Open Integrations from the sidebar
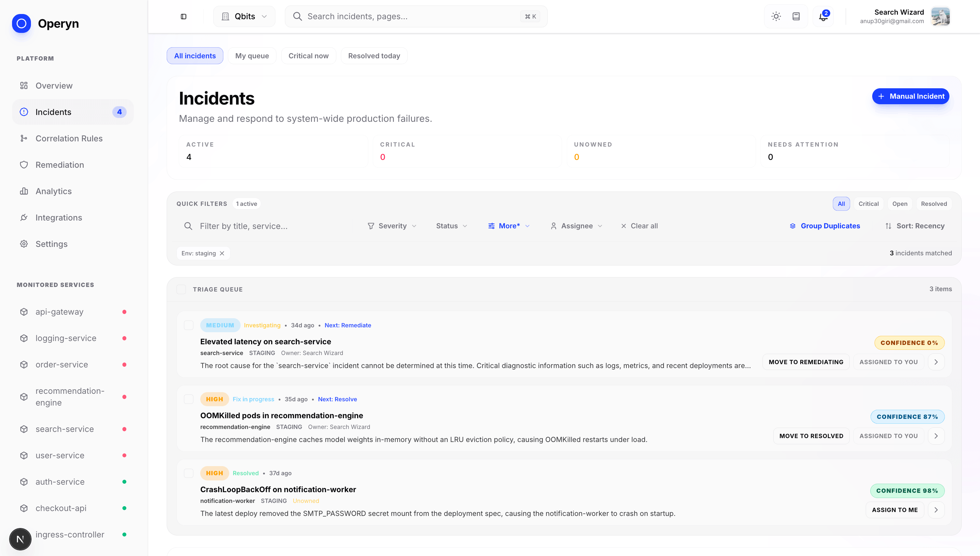Viewport: 980px width, 556px height. [59, 217]
